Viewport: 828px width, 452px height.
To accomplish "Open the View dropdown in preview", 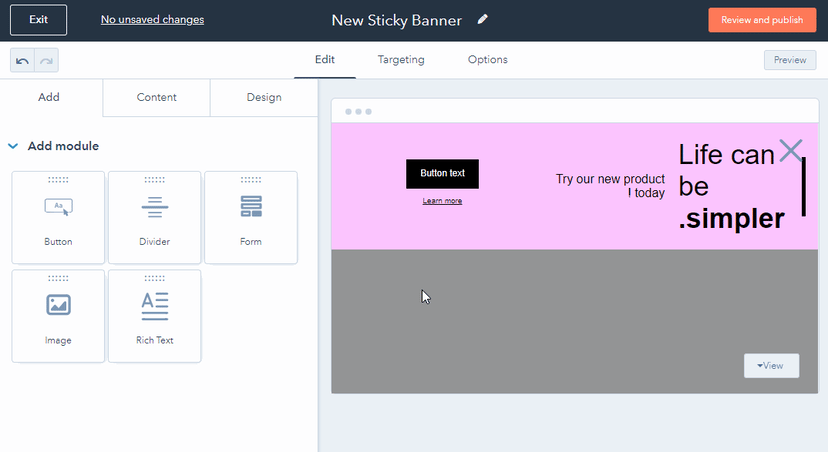I will click(771, 365).
